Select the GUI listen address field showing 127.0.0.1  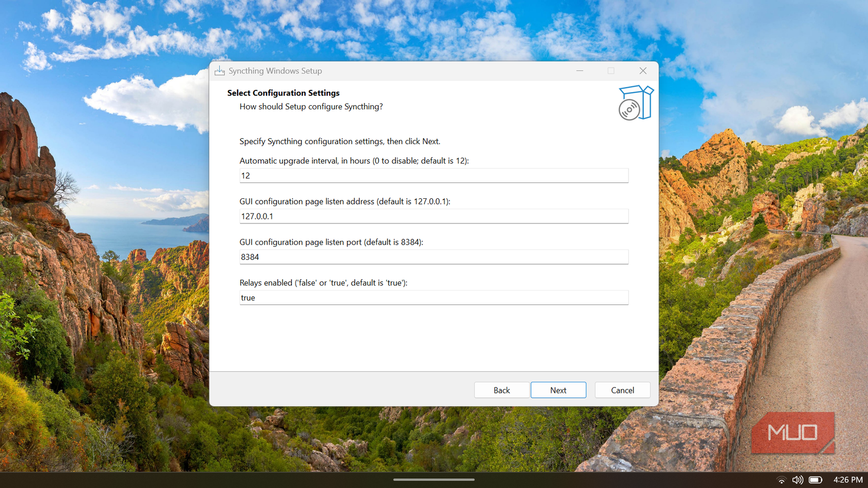tap(433, 216)
